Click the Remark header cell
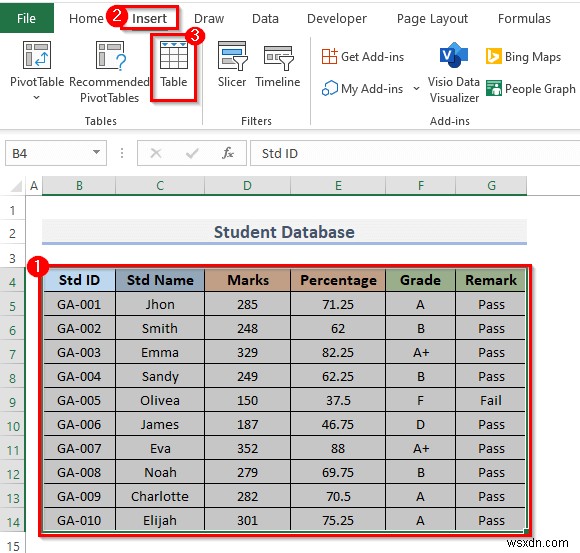580x553 pixels. (491, 280)
